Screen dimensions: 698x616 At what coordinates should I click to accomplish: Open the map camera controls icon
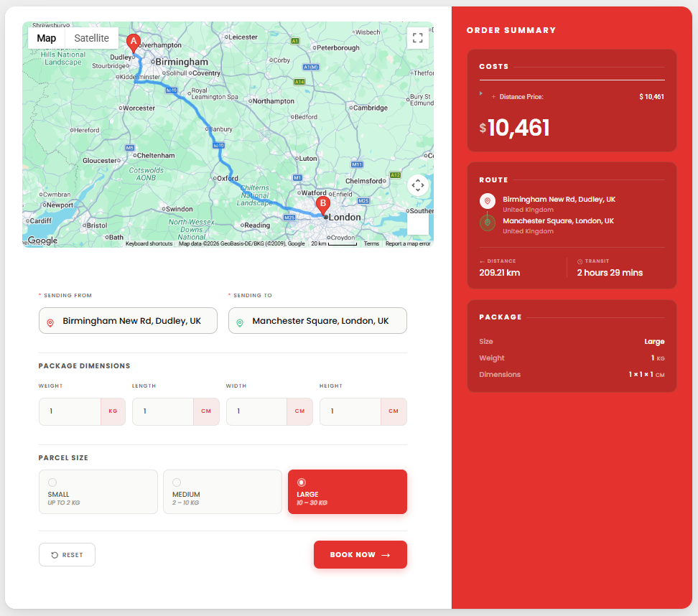tap(417, 185)
